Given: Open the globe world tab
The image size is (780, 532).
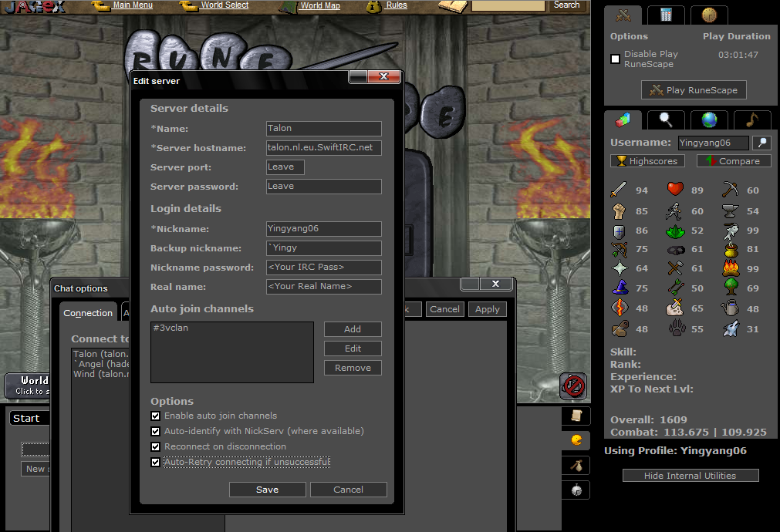Looking at the screenshot, I should [x=709, y=120].
